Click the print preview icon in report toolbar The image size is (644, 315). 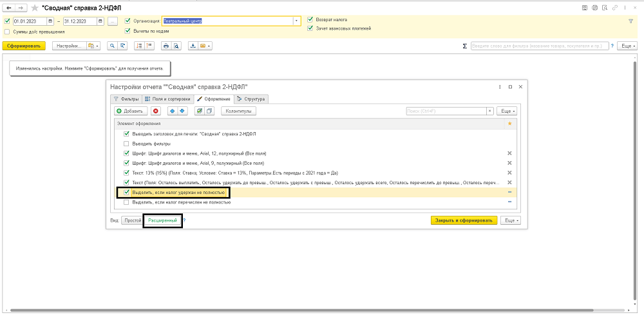[175, 46]
